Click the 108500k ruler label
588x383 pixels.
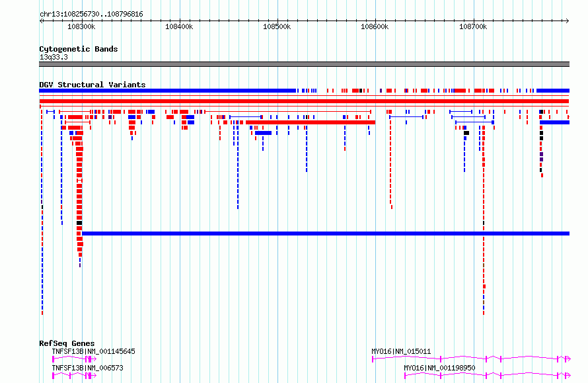point(277,26)
